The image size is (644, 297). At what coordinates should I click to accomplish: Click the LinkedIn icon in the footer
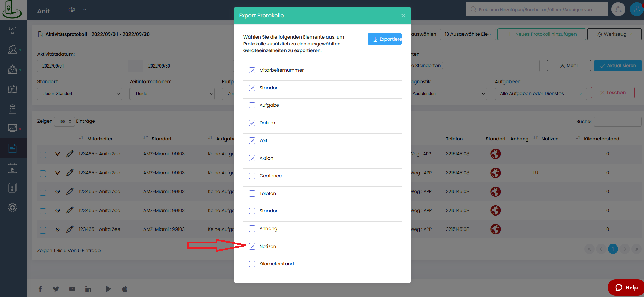pyautogui.click(x=88, y=289)
